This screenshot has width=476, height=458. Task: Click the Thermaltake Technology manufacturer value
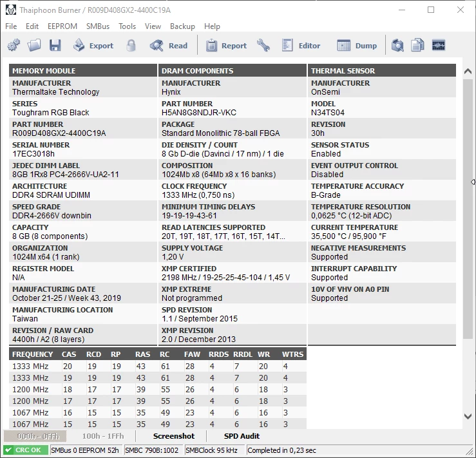[x=56, y=92]
